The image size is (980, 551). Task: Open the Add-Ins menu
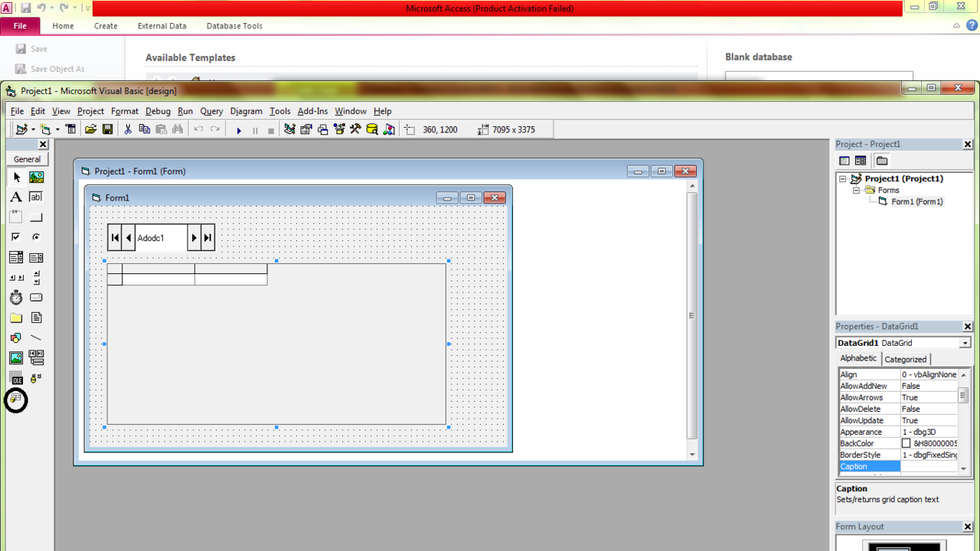click(x=312, y=111)
